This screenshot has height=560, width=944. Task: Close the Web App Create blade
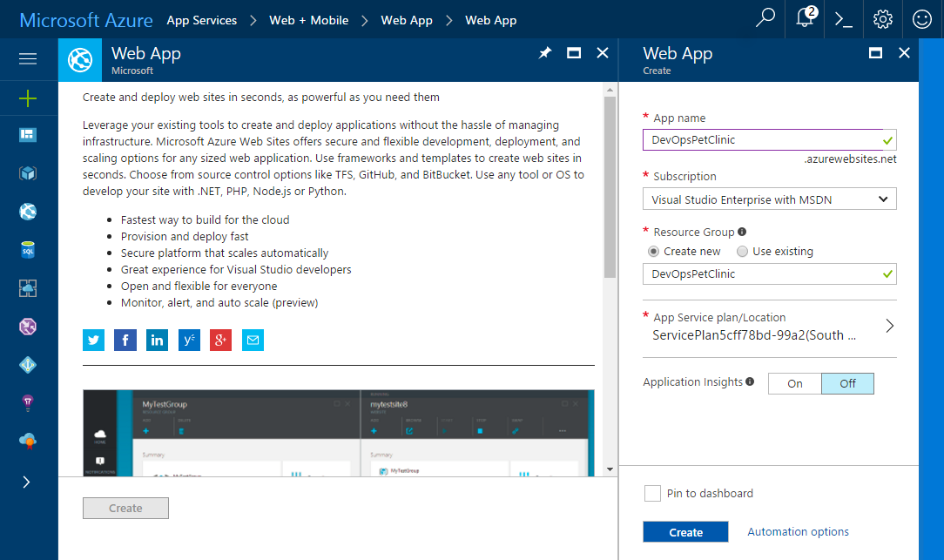coord(904,53)
